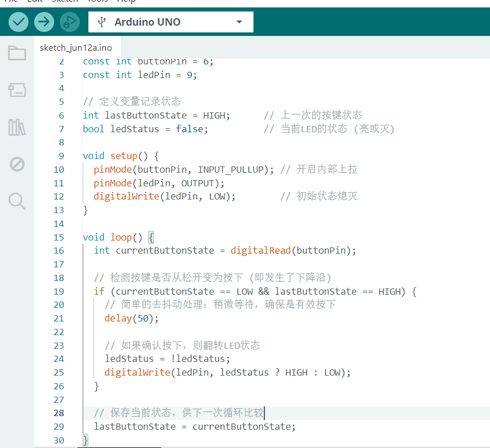Select the sketch_jun12a.ino tab
Image resolution: width=490 pixels, height=448 pixels.
[76, 47]
